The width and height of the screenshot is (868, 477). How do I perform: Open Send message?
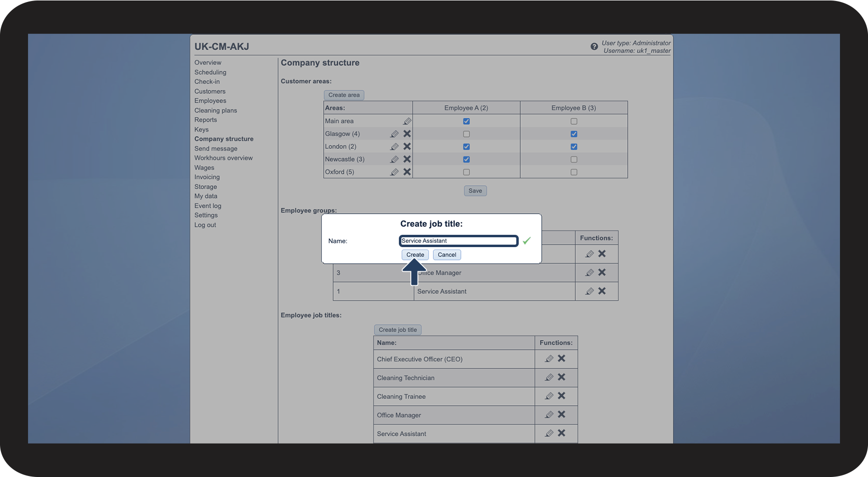click(216, 149)
